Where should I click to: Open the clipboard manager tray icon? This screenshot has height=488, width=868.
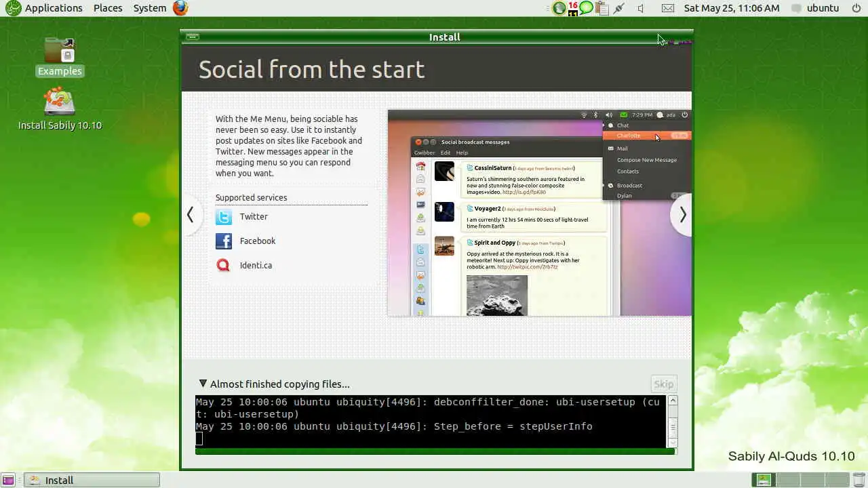(601, 8)
